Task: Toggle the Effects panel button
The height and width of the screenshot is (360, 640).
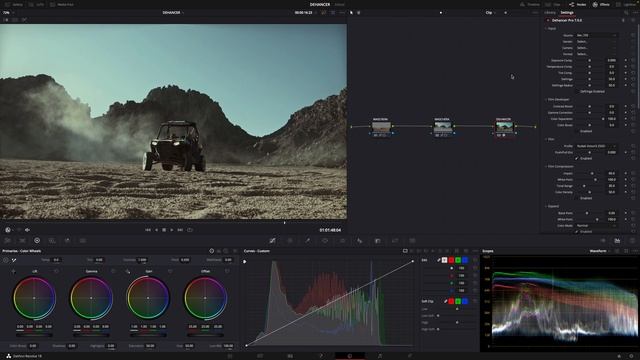Action: [x=601, y=4]
